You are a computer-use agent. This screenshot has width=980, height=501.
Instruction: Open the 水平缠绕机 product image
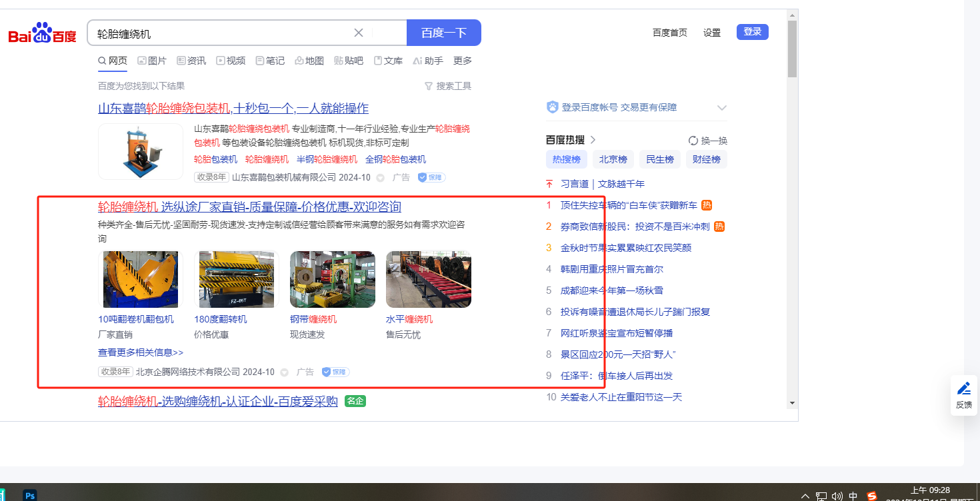point(429,279)
